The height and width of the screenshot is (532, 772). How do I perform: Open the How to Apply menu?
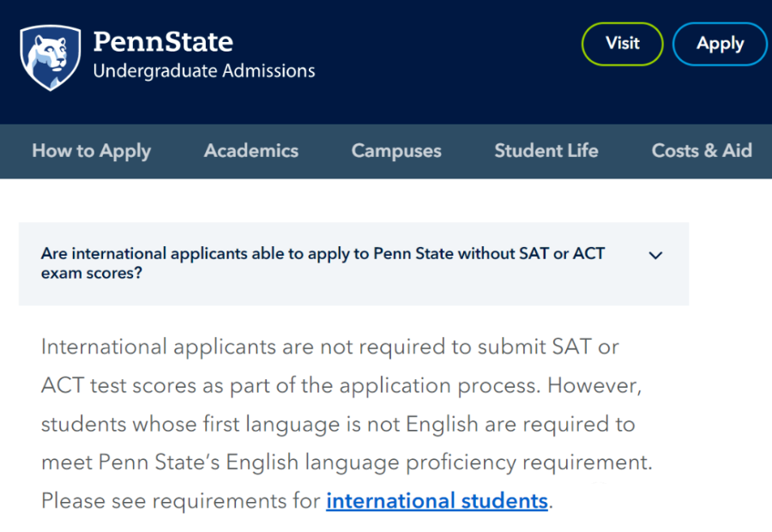coord(92,151)
